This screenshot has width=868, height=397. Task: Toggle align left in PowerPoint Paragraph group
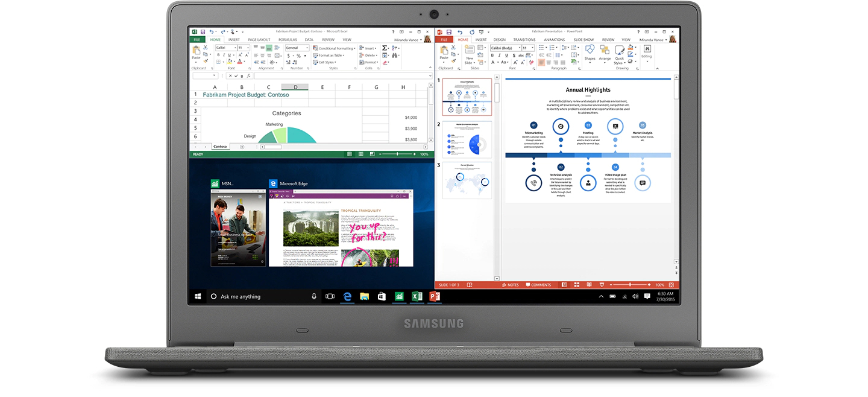tap(541, 62)
